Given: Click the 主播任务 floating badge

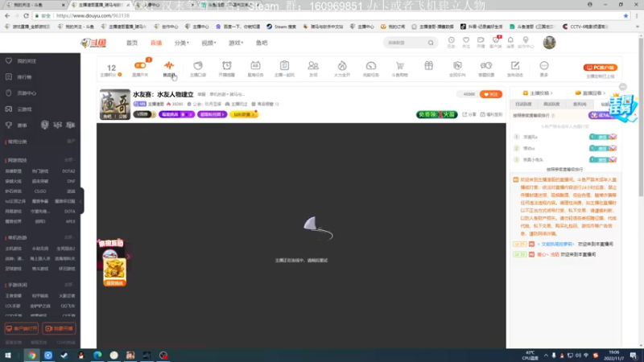Looking at the screenshot, I should (x=622, y=107).
